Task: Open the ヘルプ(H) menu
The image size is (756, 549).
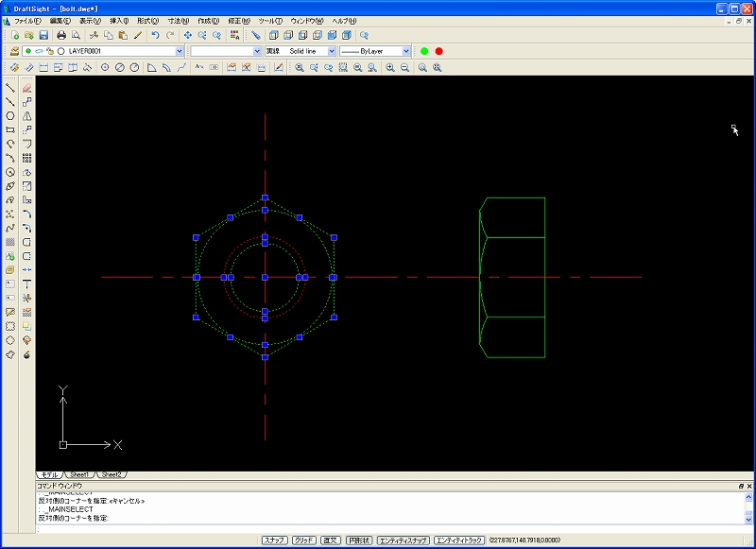Action: (344, 21)
